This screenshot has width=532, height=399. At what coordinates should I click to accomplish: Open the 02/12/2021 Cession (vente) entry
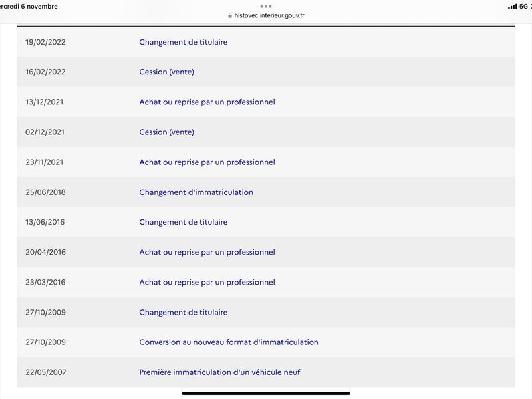click(167, 132)
